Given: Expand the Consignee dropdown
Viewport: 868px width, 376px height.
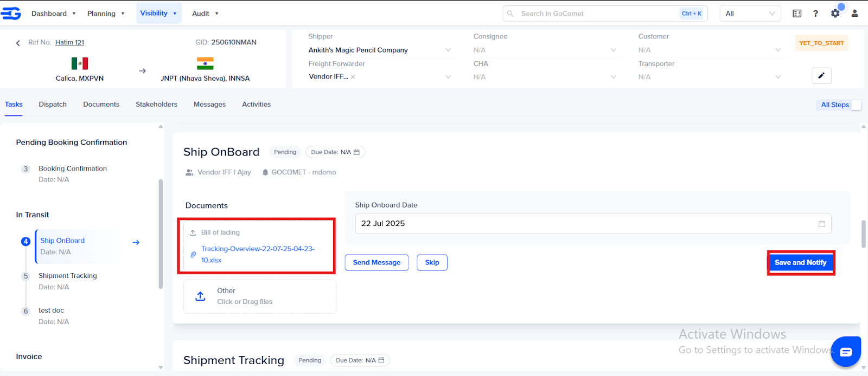Looking at the screenshot, I should pyautogui.click(x=613, y=50).
